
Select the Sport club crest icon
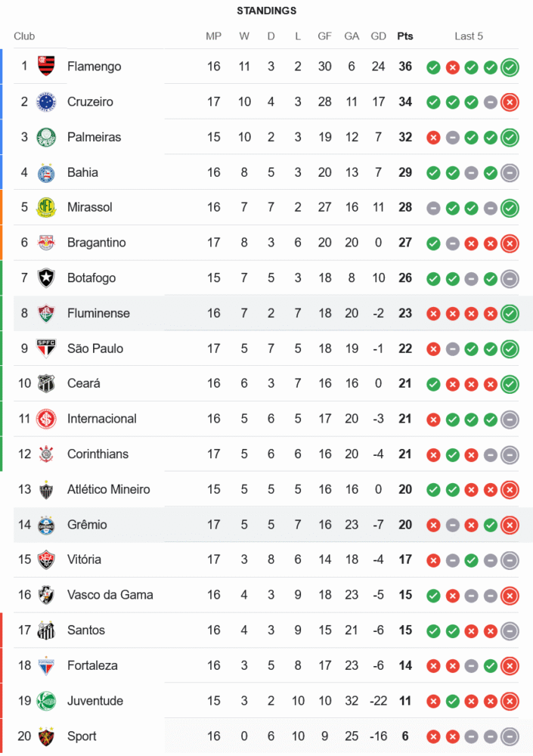(x=46, y=736)
